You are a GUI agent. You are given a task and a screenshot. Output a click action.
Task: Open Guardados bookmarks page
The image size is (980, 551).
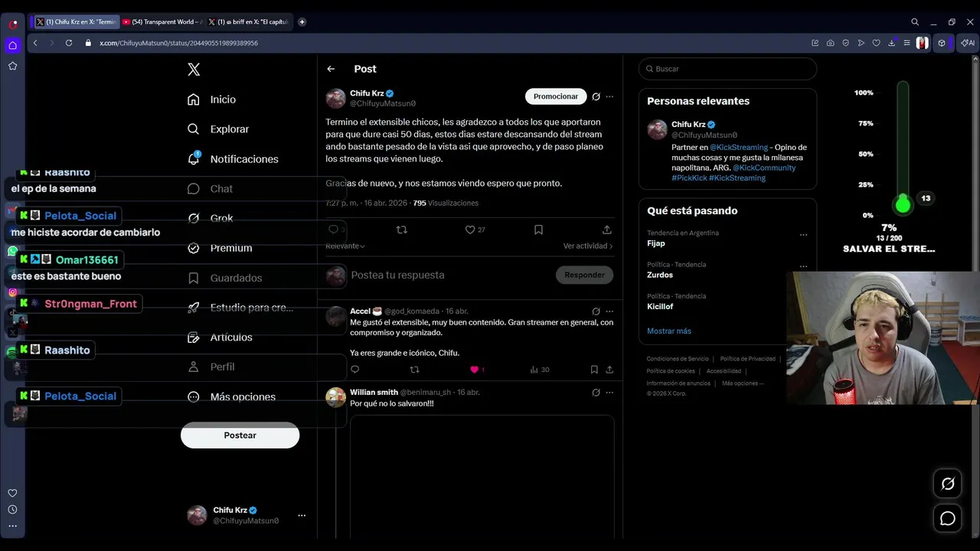pyautogui.click(x=224, y=278)
